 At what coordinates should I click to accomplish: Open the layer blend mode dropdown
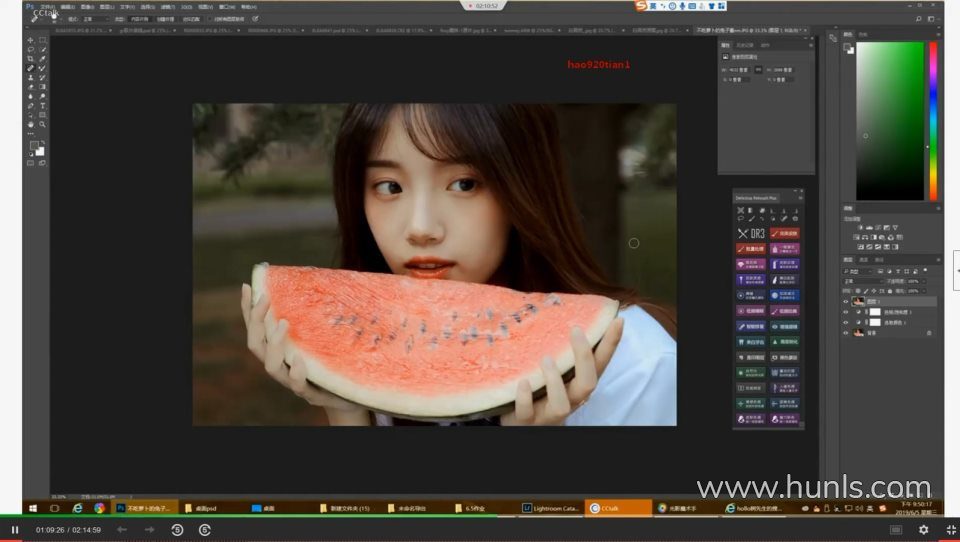coord(860,280)
